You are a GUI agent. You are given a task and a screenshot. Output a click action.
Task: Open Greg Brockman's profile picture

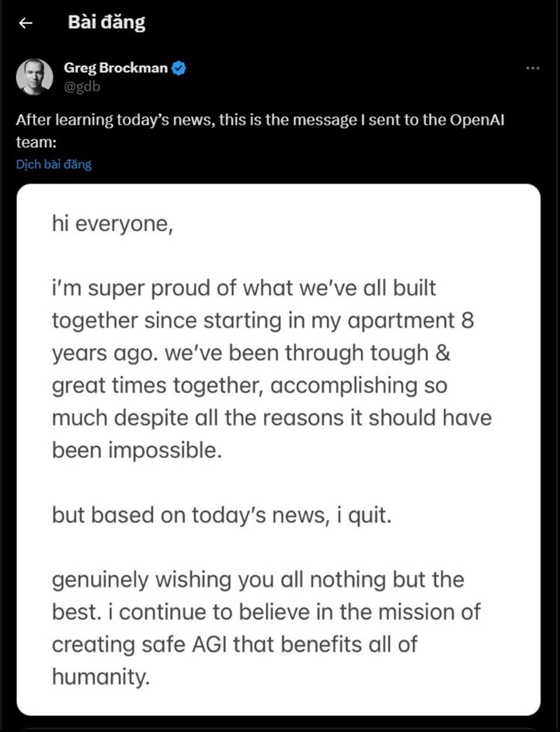pyautogui.click(x=34, y=77)
